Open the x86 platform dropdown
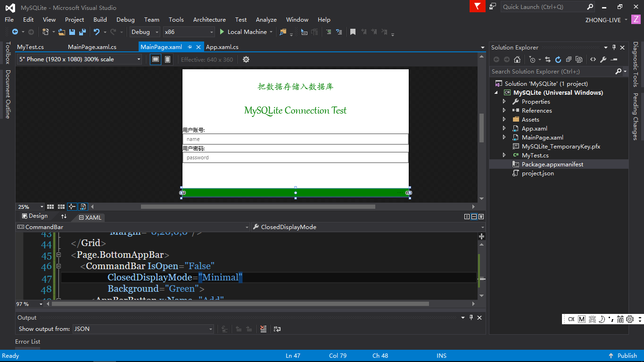 click(x=189, y=32)
